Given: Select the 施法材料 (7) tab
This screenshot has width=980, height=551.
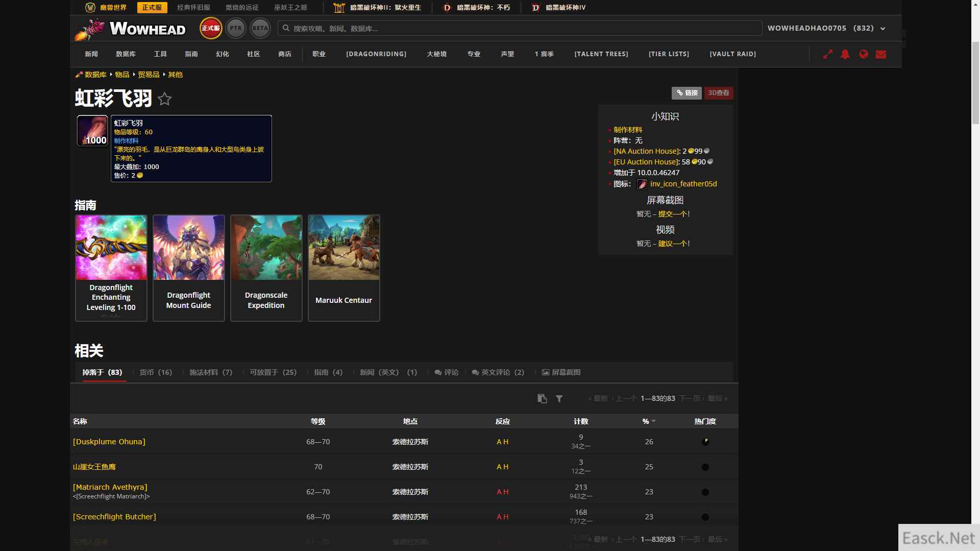Looking at the screenshot, I should pos(211,372).
